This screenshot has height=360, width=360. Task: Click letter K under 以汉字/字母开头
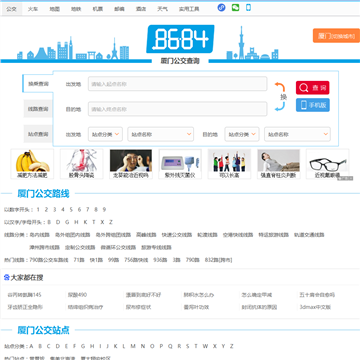[85, 222]
